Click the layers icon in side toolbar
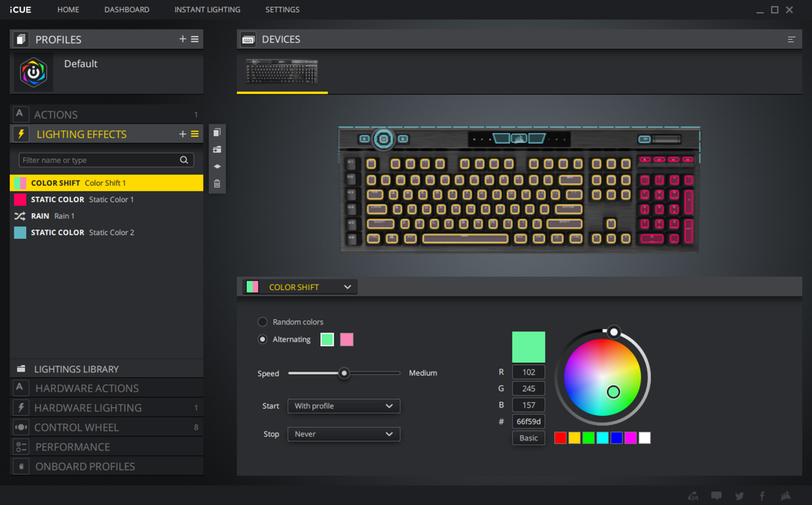 click(217, 166)
